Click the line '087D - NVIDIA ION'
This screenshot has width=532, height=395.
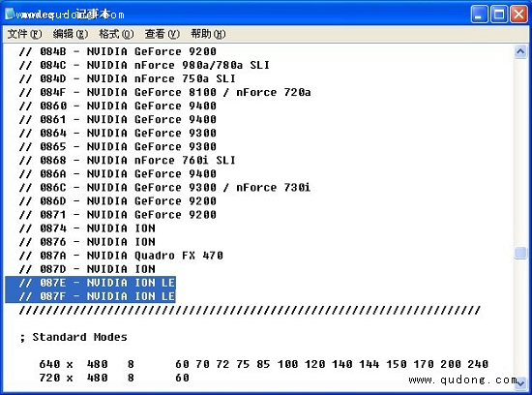pyautogui.click(x=87, y=269)
